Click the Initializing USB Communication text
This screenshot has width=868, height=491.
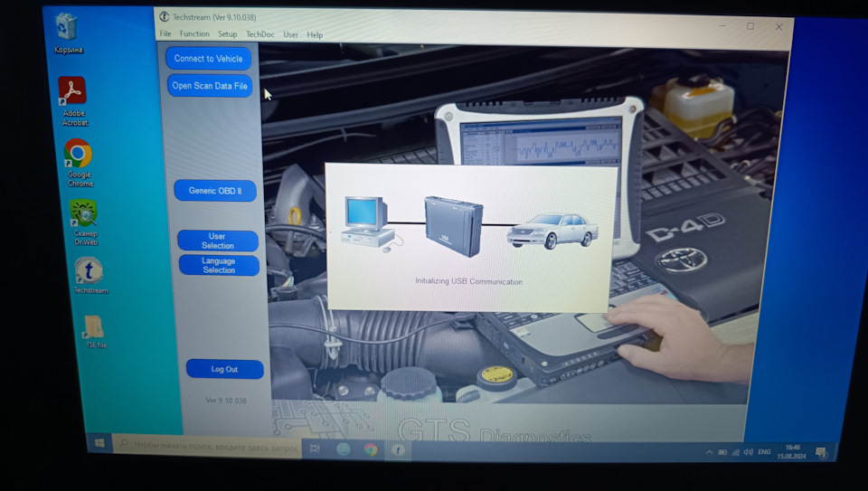coord(469,281)
